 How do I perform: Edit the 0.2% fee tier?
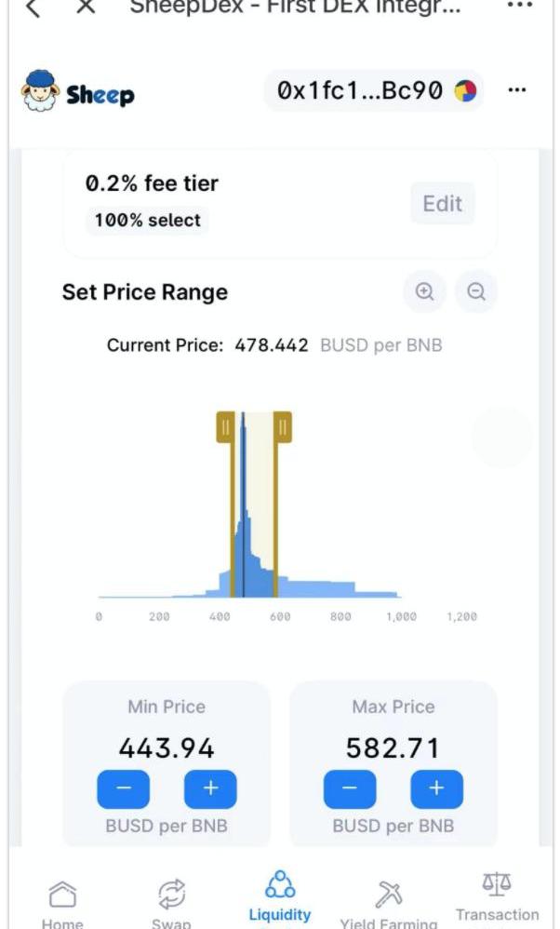click(x=443, y=204)
